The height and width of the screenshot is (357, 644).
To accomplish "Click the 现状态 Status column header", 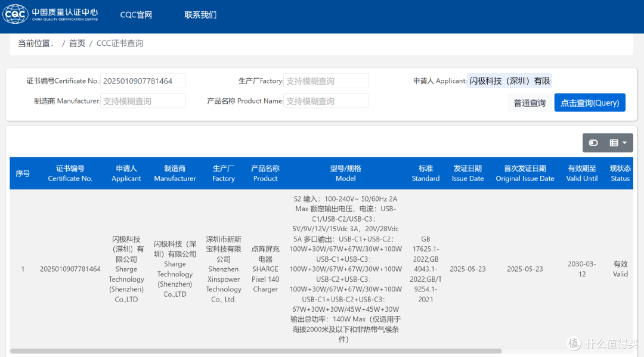I will coord(620,173).
